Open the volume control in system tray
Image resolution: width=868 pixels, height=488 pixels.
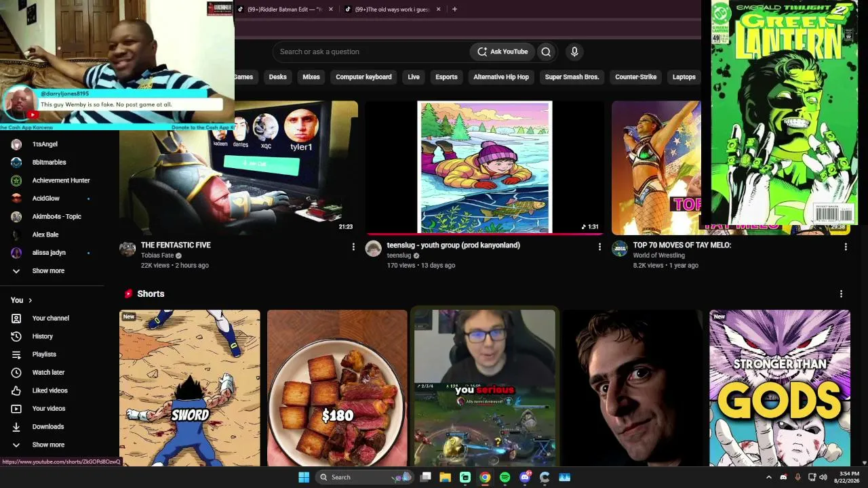point(823,477)
